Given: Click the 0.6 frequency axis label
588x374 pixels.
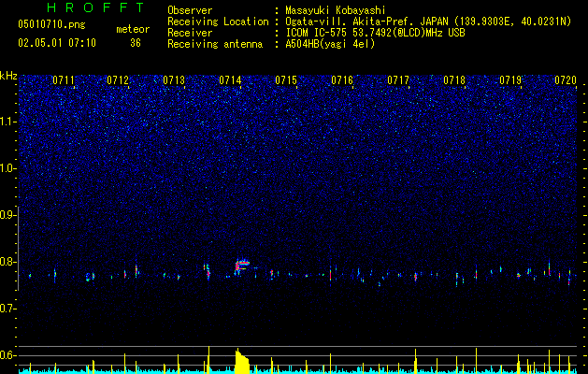Looking at the screenshot, I should click(x=8, y=355).
